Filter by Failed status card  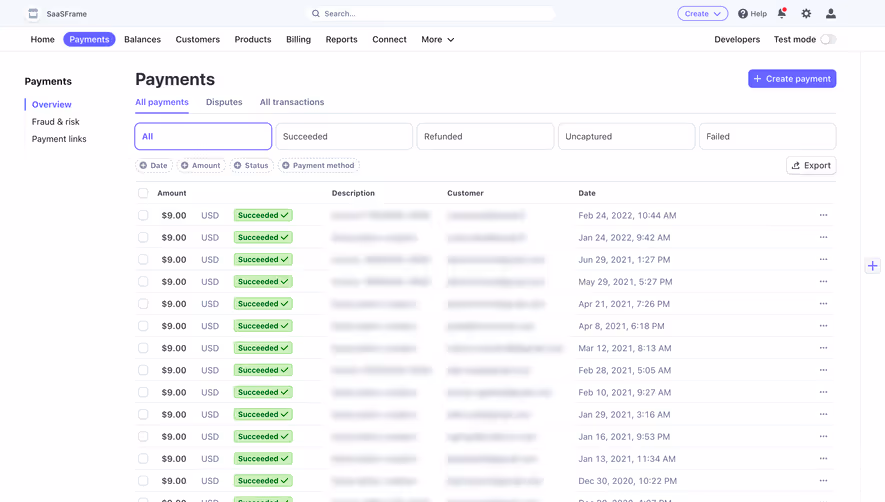[767, 137]
